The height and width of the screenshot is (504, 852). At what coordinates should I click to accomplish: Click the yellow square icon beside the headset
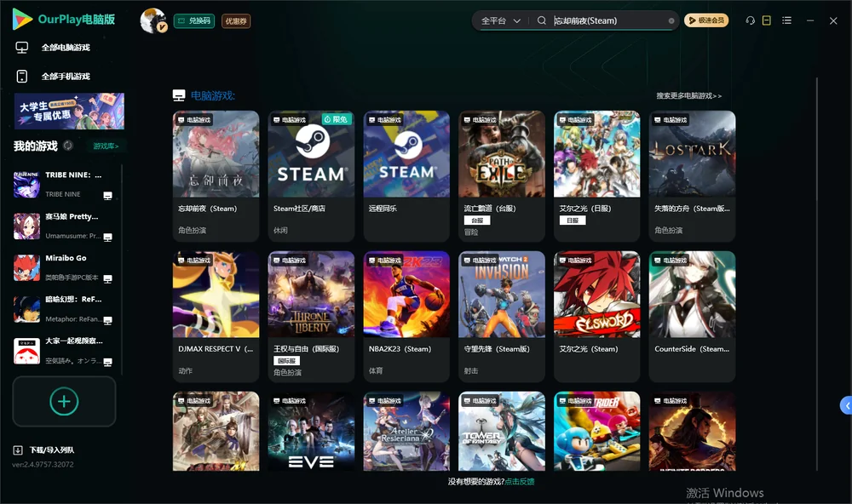767,20
